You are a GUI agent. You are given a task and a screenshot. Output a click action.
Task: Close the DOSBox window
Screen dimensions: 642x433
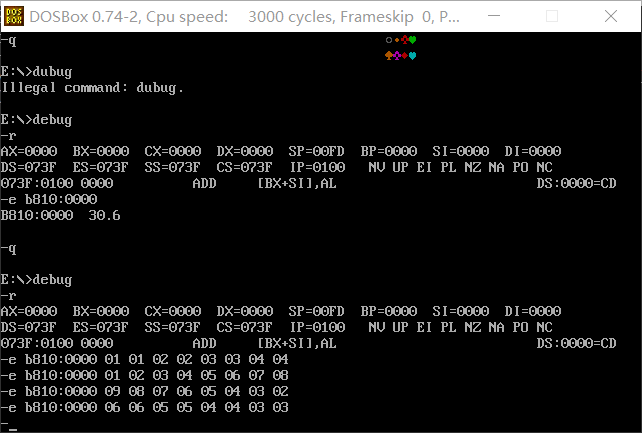[x=611, y=16]
